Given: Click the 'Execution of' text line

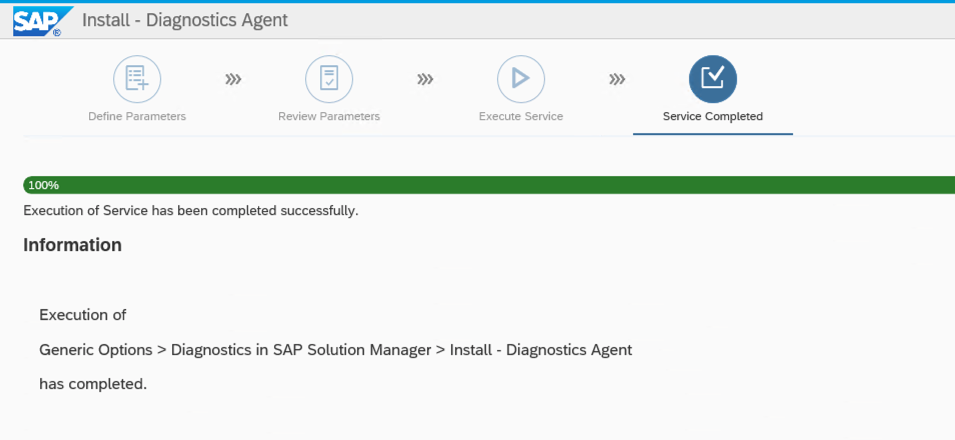Looking at the screenshot, I should pos(83,315).
